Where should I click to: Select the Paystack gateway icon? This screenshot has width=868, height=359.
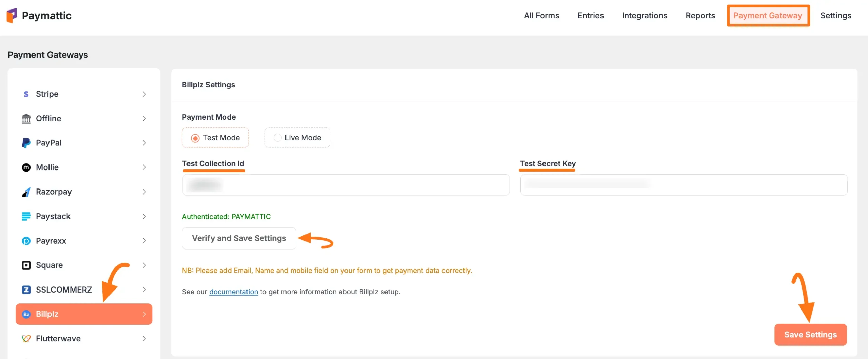(x=26, y=216)
